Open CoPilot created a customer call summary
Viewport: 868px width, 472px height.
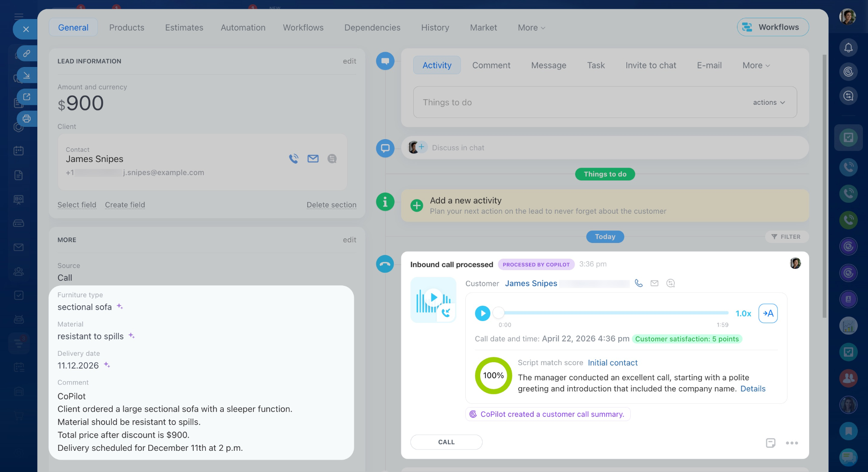coord(548,414)
